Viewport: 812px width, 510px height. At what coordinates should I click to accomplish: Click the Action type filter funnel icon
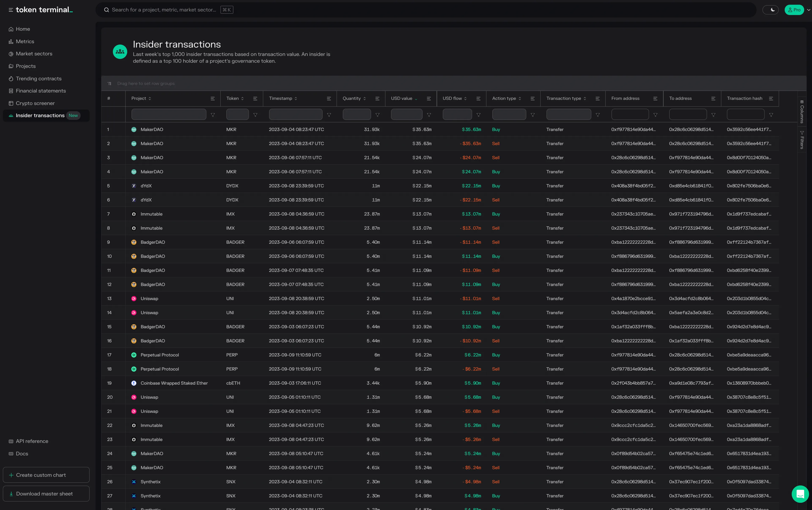coord(532,115)
